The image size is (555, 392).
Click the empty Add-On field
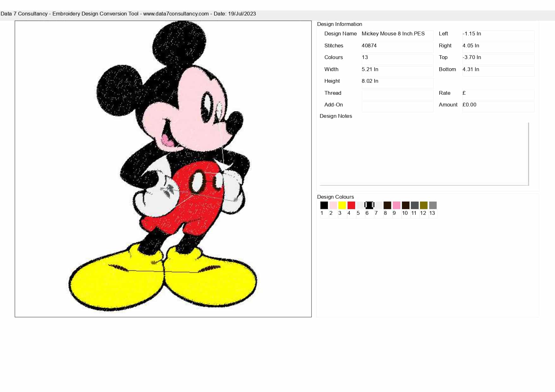(x=398, y=107)
